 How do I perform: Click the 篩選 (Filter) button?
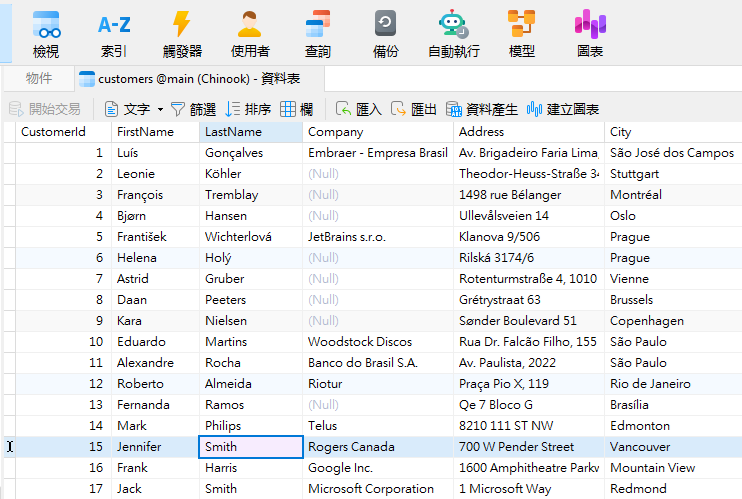pos(193,109)
